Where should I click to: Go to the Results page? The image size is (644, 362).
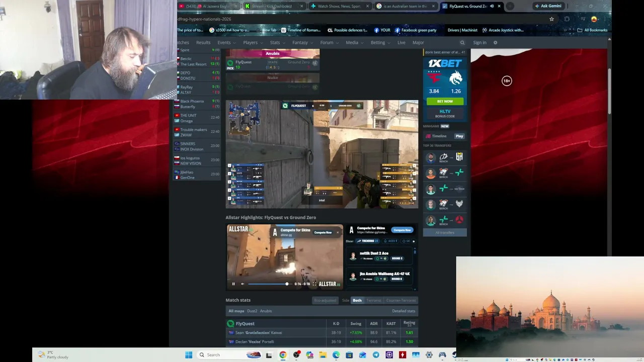pyautogui.click(x=203, y=43)
